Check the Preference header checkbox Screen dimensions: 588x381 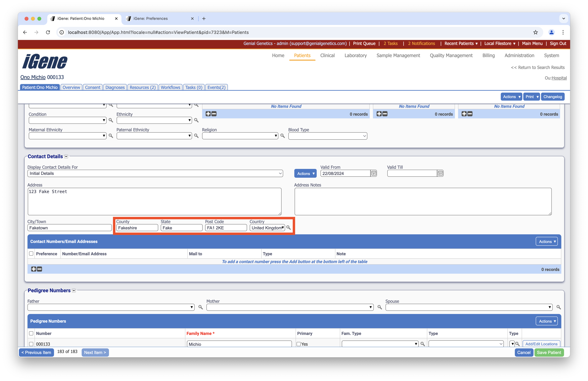31,254
